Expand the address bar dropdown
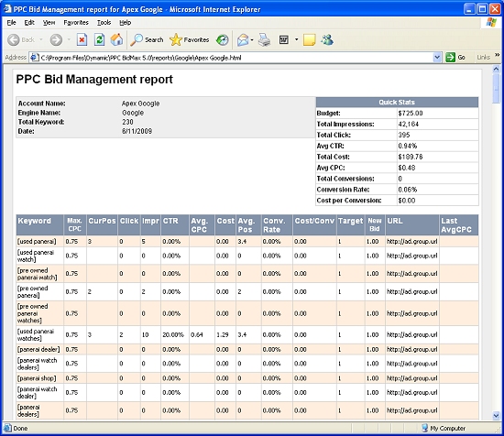Viewport: 504px width, 436px height. pos(437,58)
